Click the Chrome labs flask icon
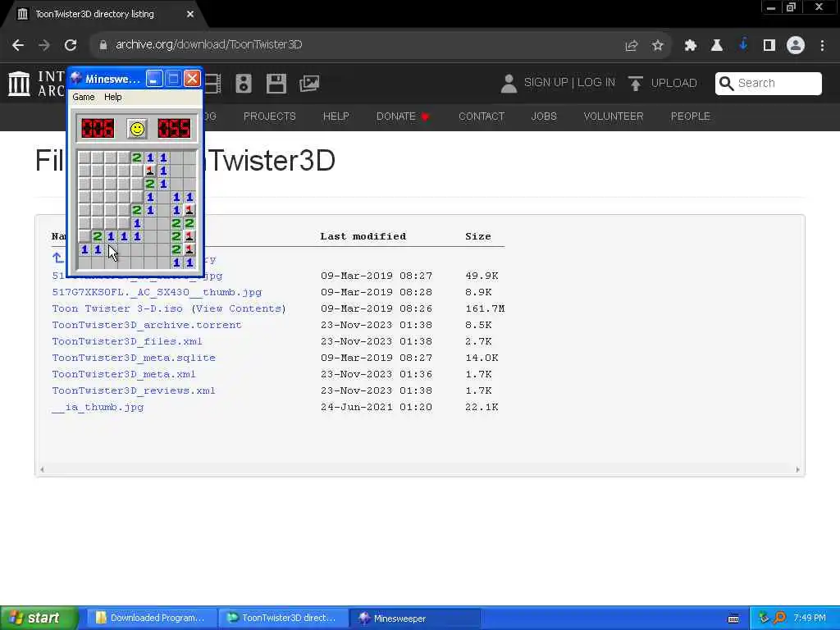The image size is (840, 630). point(716,46)
